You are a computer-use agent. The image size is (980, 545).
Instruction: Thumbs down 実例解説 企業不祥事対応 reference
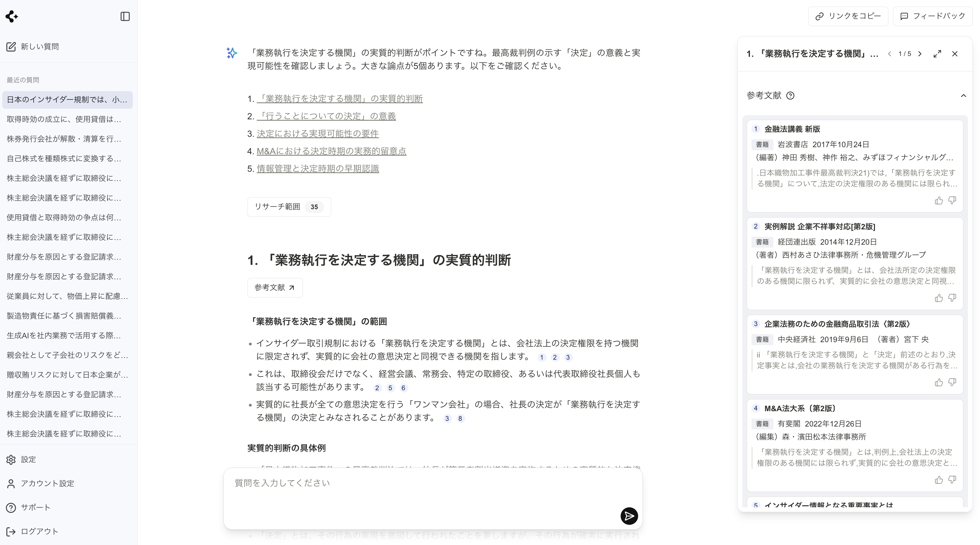[x=952, y=298]
